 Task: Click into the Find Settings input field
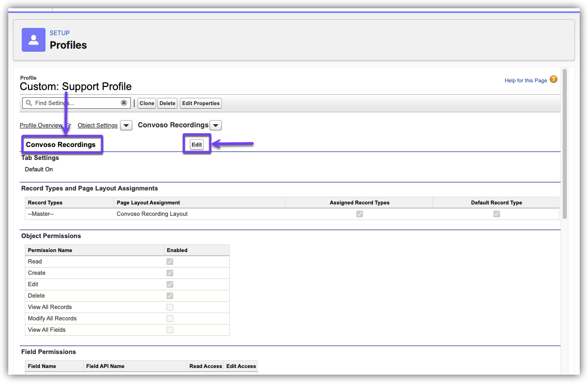pos(75,103)
